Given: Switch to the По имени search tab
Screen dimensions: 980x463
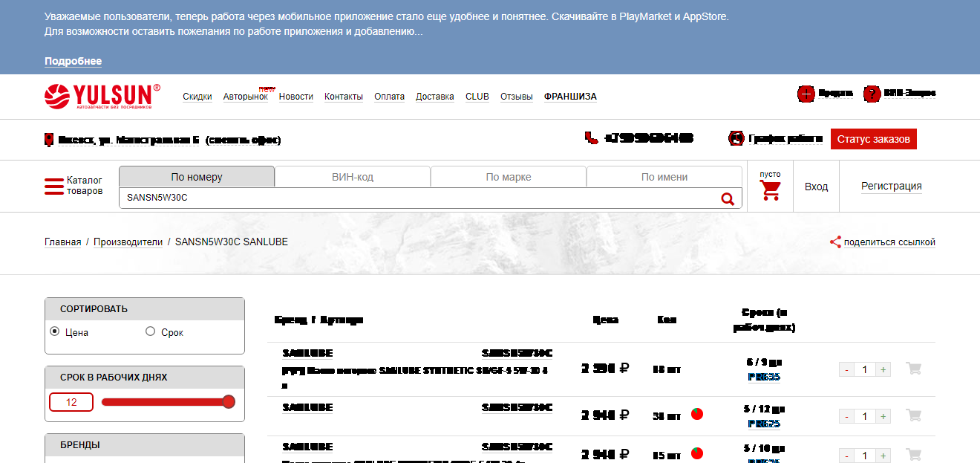Looking at the screenshot, I should click(x=664, y=177).
